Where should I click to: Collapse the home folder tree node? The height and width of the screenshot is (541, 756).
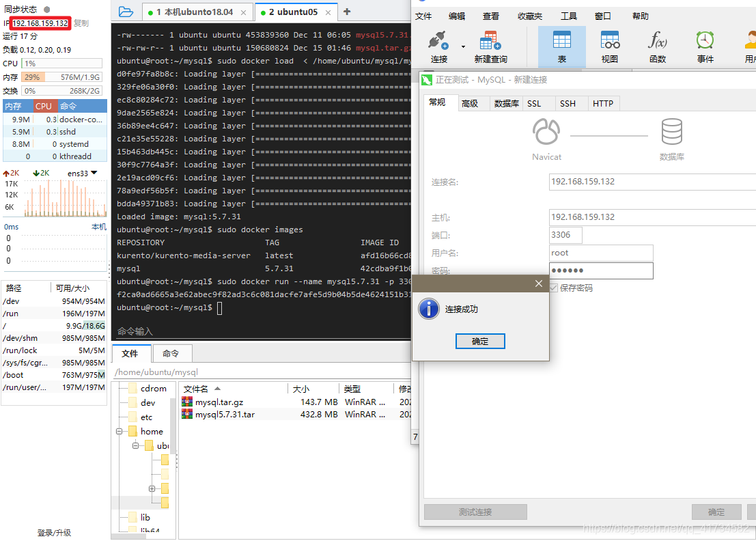(119, 432)
